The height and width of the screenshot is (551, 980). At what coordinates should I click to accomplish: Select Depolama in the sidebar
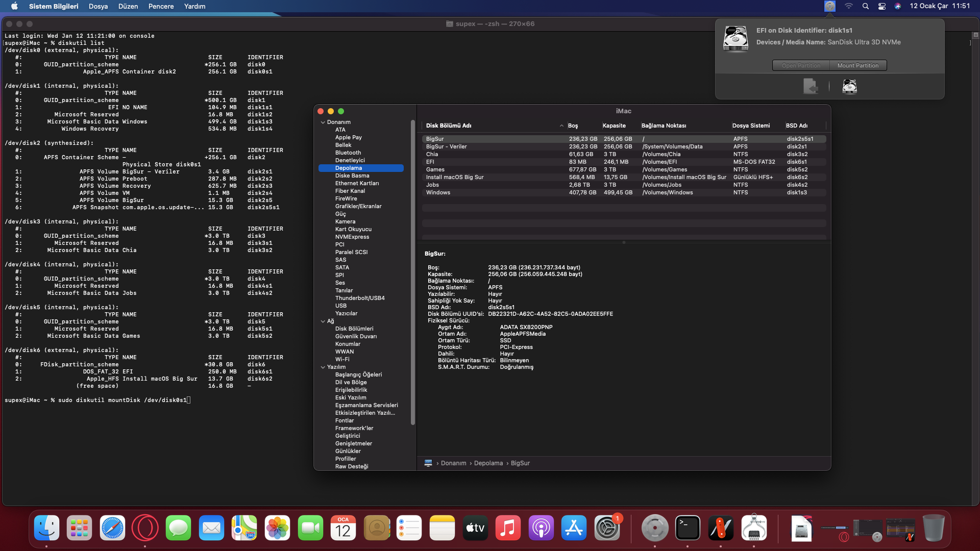click(x=361, y=168)
